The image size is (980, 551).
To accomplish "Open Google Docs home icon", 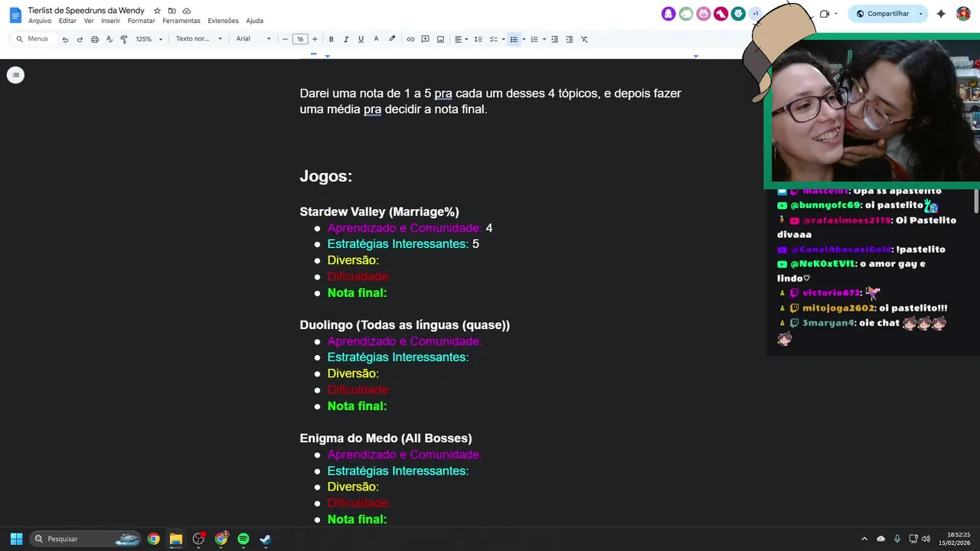I will click(x=15, y=15).
